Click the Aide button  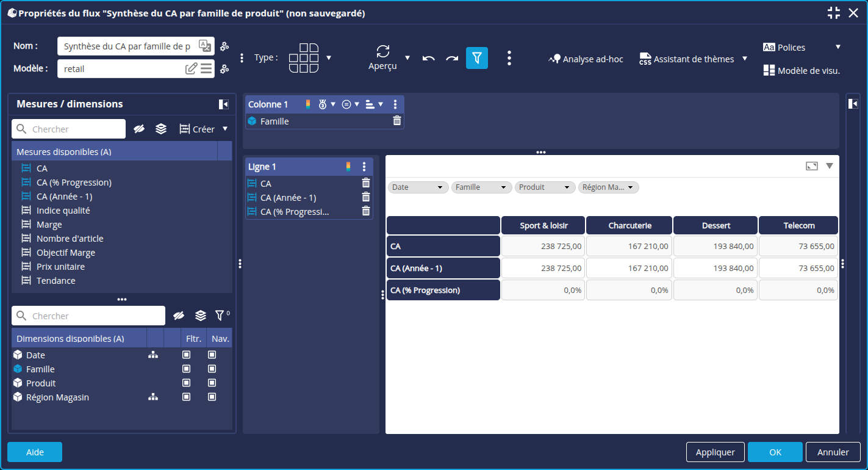click(35, 452)
